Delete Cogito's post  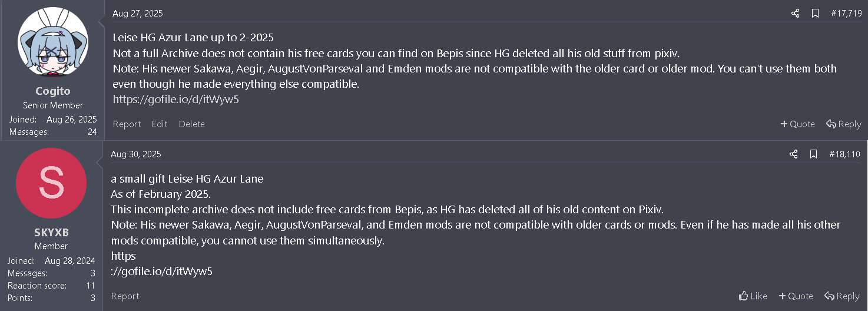pyautogui.click(x=192, y=124)
